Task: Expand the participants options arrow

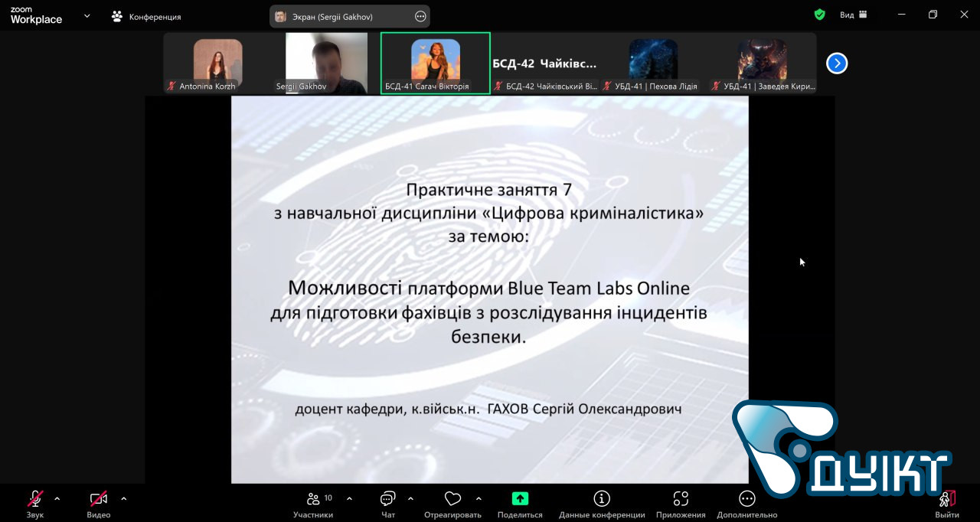Action: click(349, 498)
